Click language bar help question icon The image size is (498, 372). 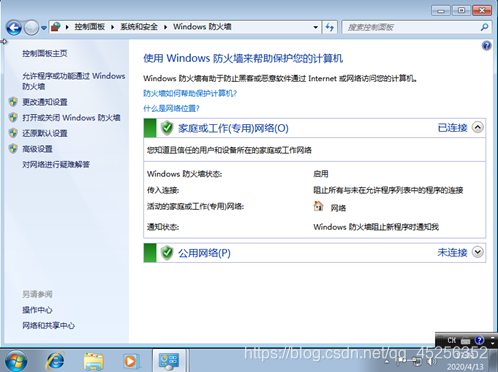point(479,340)
